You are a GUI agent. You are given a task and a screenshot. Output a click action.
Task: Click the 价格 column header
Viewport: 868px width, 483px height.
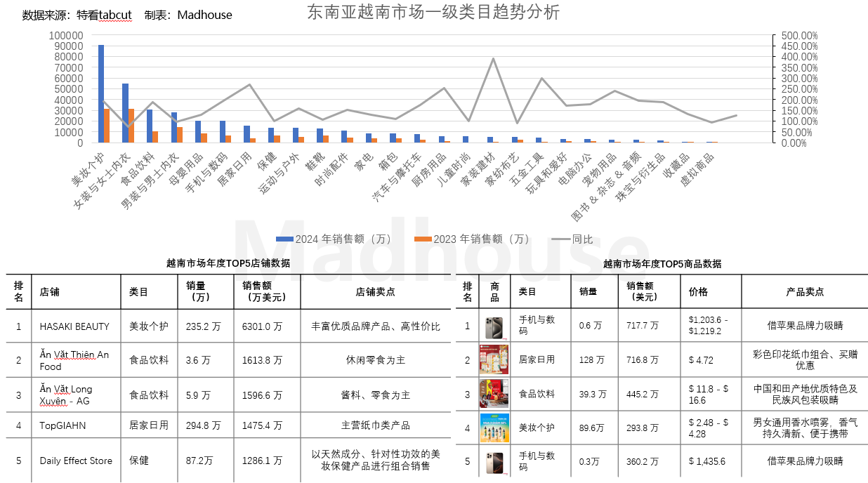[x=698, y=291]
